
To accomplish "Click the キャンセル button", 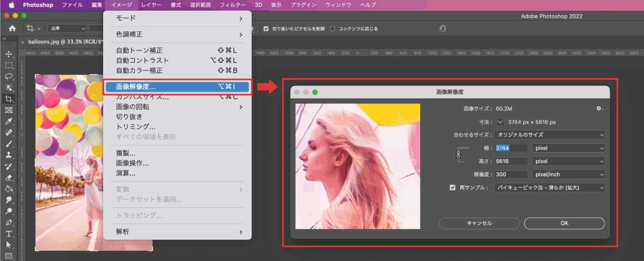I will tap(479, 223).
